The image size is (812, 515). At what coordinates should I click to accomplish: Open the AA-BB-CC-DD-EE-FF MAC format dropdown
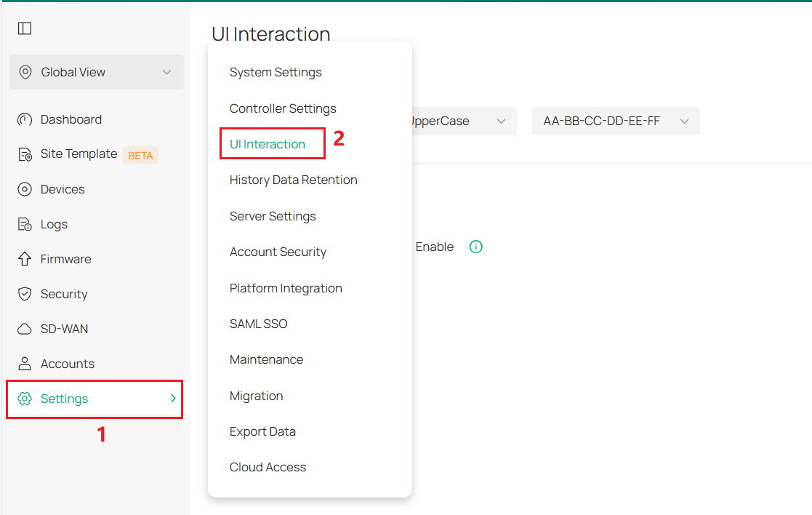(616, 121)
